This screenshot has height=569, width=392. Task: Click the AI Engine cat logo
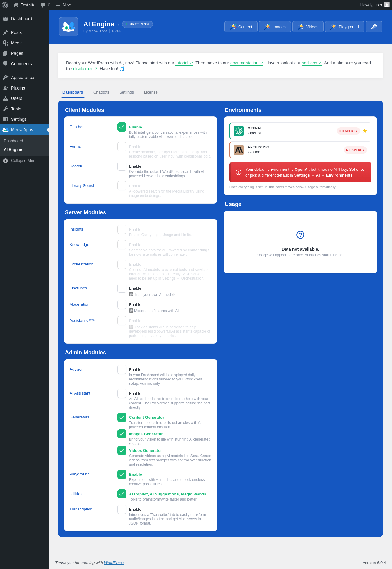69,27
